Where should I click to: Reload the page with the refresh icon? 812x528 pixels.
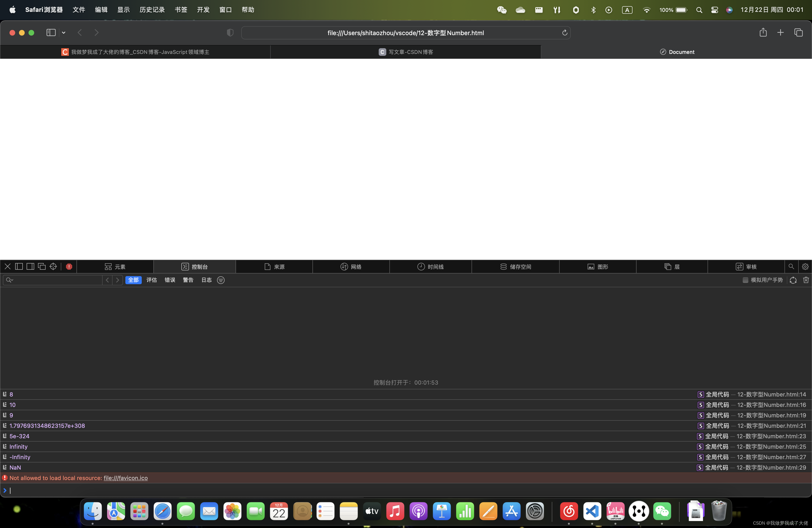pos(565,33)
